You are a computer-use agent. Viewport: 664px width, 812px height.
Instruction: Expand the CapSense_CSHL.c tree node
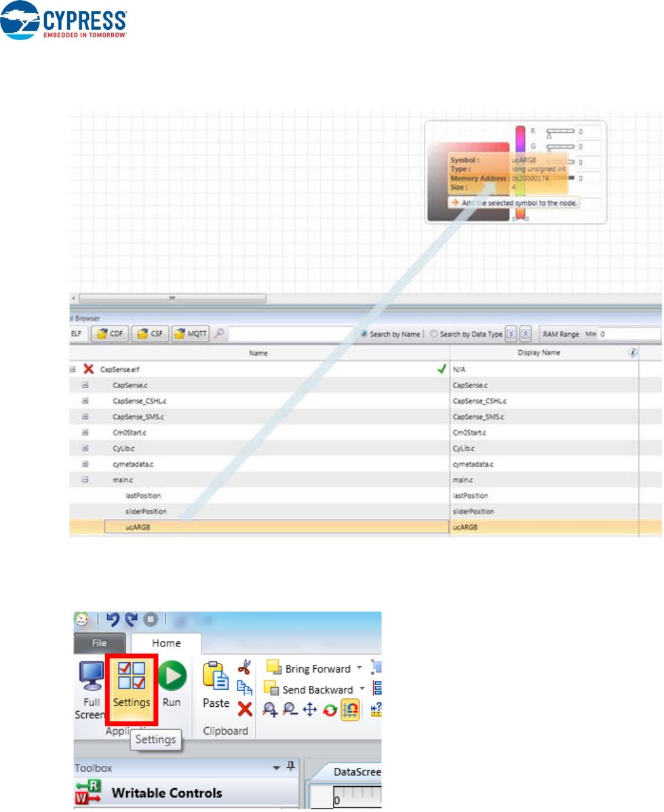pos(85,401)
